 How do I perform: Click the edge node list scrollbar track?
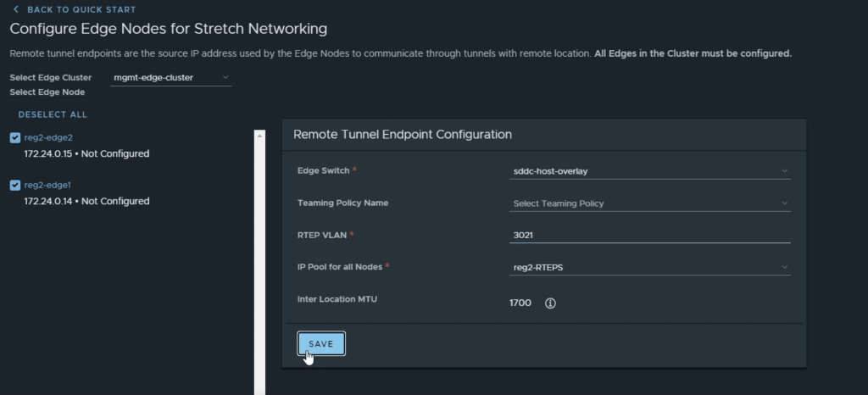259,265
